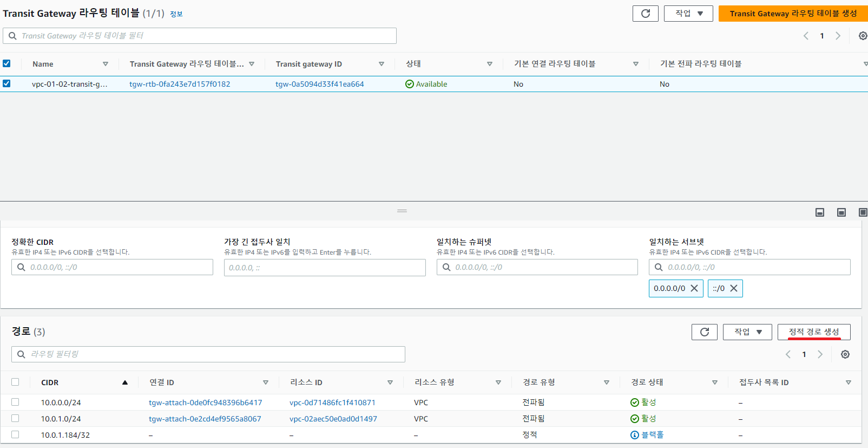Refresh the routes list

pos(704,332)
